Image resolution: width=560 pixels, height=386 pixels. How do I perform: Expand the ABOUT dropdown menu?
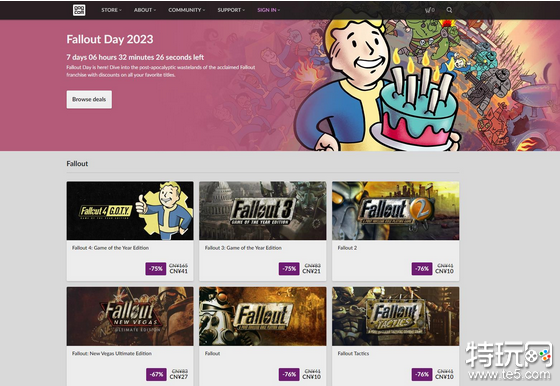(x=145, y=10)
